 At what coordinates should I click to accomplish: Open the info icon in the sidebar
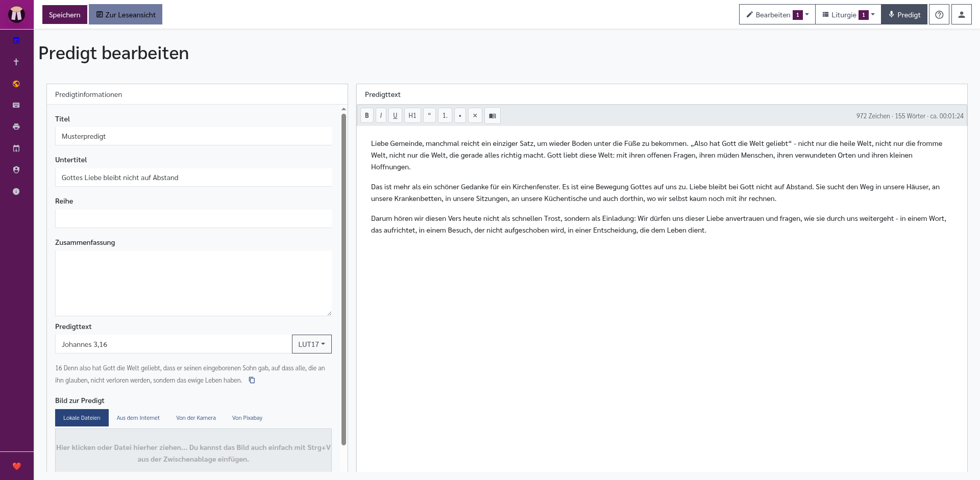click(16, 191)
